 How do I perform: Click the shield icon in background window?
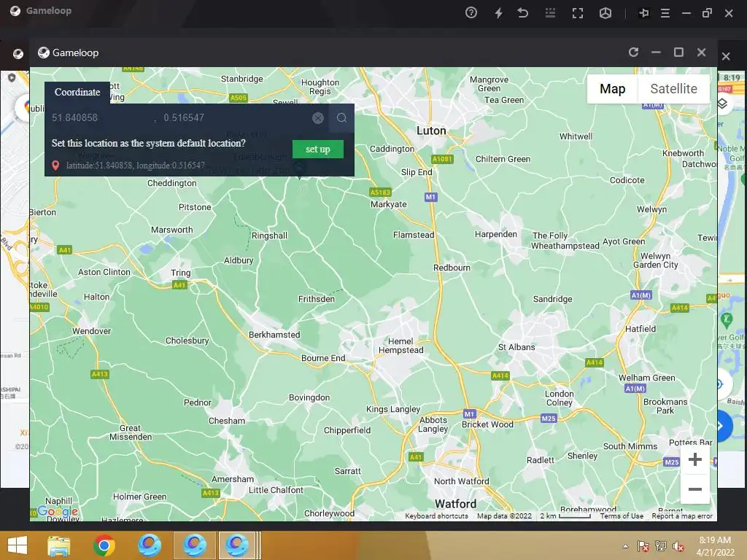tap(12, 77)
